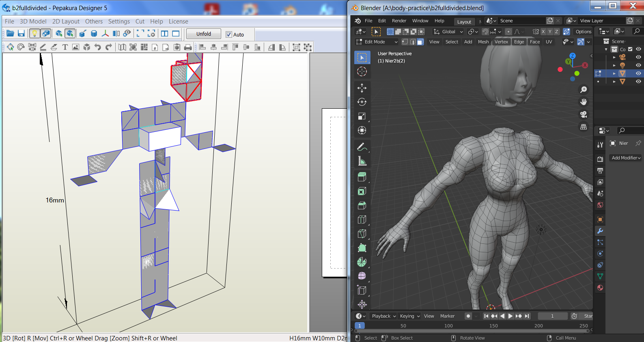Open the Add Modifier dropdown
The image size is (644, 342).
[x=625, y=158]
